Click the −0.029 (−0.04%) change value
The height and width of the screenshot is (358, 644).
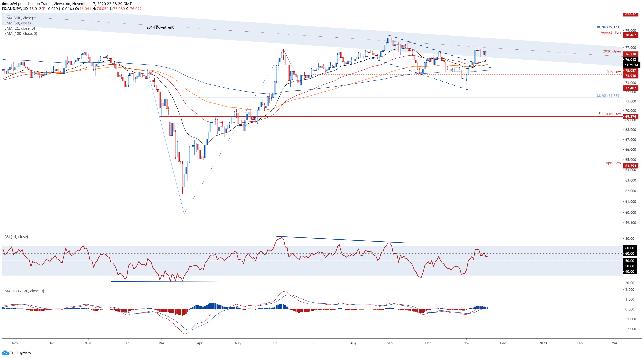[60, 9]
